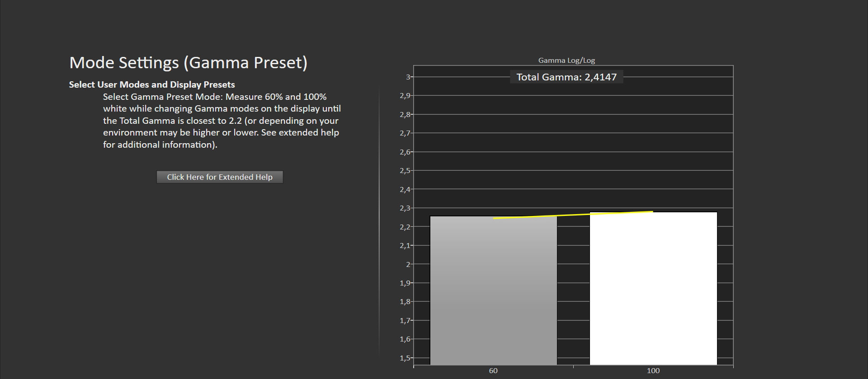Click the '100' x-axis label

pyautogui.click(x=653, y=371)
